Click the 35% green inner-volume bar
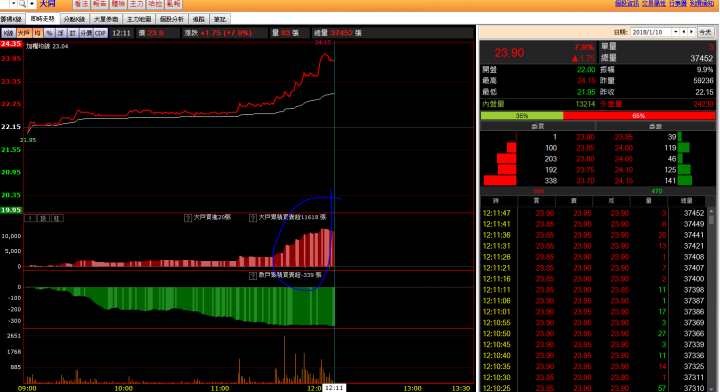 click(x=522, y=116)
